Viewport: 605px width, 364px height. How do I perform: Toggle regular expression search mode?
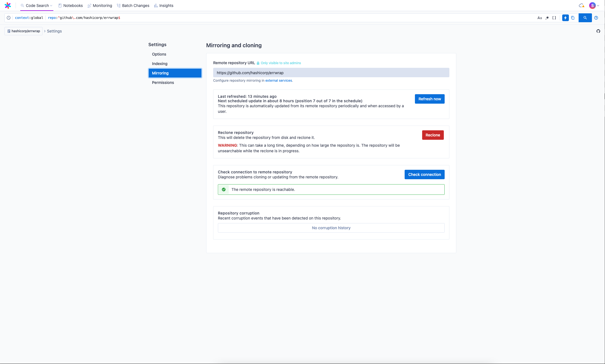(x=547, y=18)
